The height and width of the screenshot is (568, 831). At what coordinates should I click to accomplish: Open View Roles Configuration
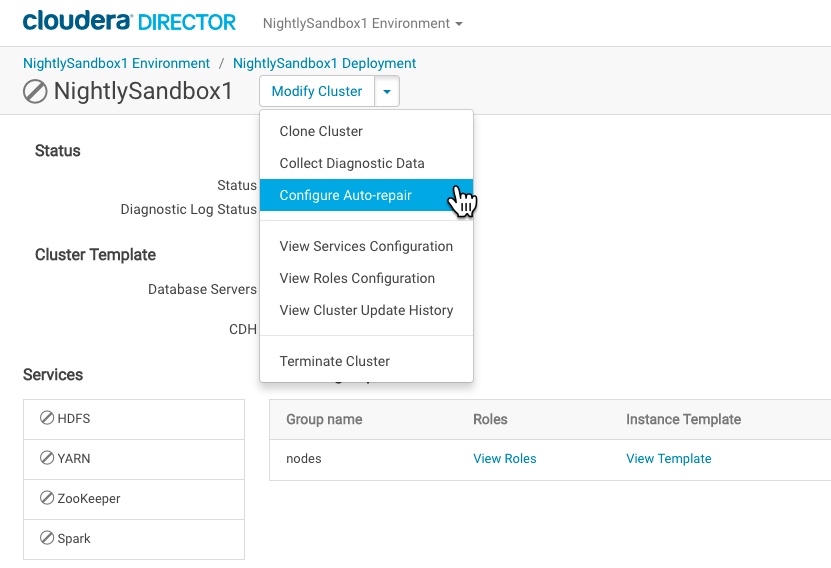point(357,278)
